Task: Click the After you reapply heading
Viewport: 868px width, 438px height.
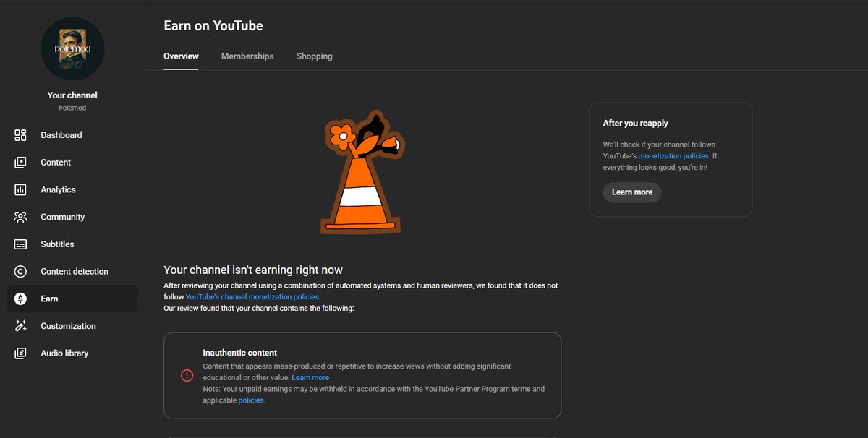Action: pyautogui.click(x=636, y=124)
